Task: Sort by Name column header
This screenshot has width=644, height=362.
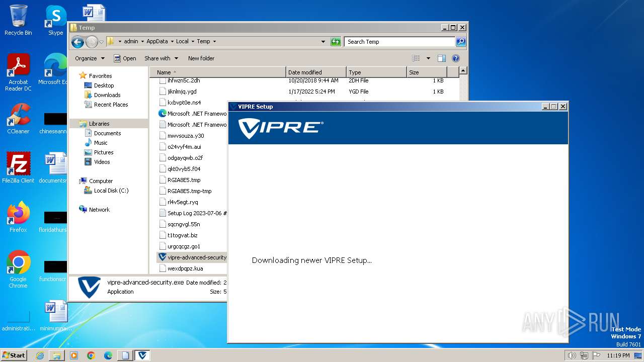Action: [x=217, y=72]
